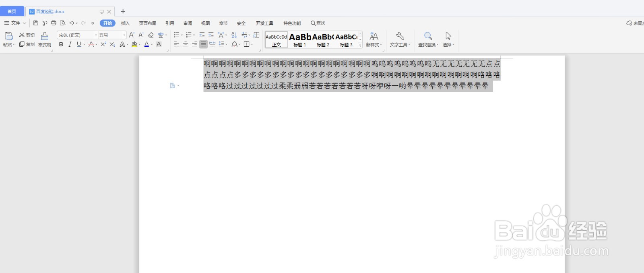Toggle Bold formatting
This screenshot has width=644, height=273.
click(x=61, y=44)
